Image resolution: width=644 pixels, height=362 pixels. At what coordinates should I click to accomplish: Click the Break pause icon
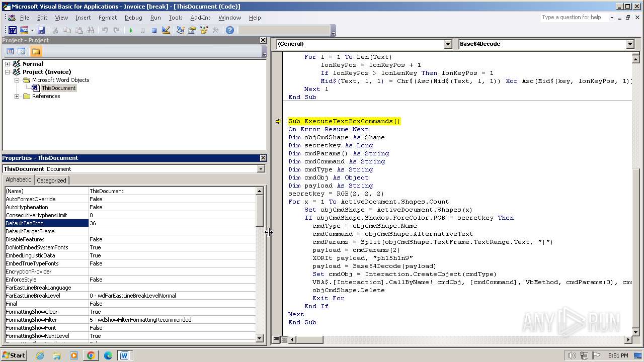tap(142, 30)
